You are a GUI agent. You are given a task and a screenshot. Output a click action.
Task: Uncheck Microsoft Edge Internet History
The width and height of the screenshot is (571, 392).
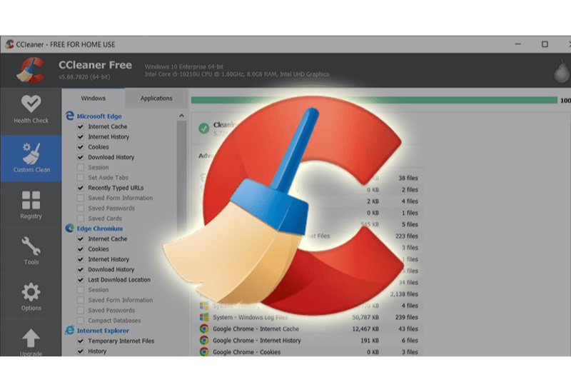81,136
